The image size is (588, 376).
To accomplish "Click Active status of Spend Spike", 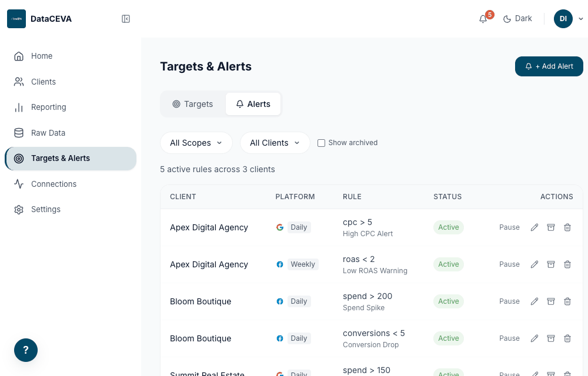I will click(449, 301).
